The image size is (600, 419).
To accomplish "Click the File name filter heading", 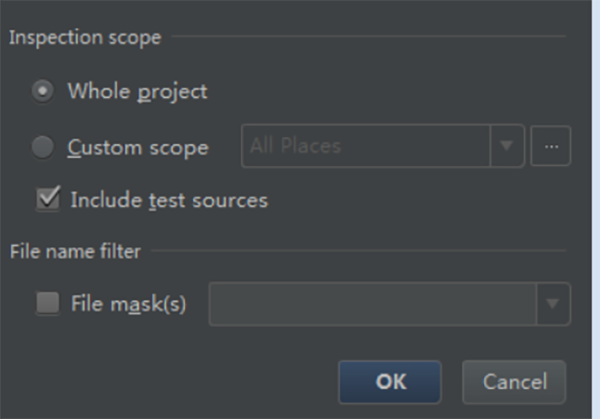I will pos(75,251).
